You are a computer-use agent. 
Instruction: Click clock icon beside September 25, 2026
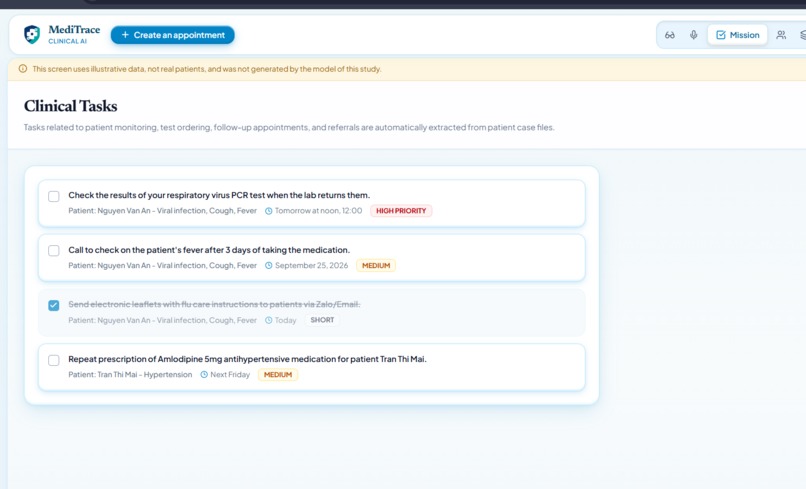[268, 265]
